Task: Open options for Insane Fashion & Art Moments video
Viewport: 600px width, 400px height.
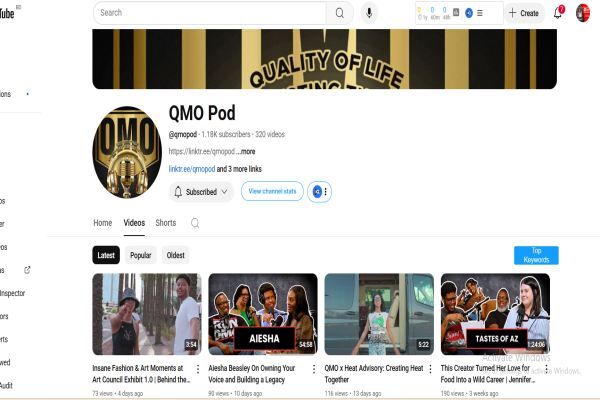Action: tap(198, 369)
